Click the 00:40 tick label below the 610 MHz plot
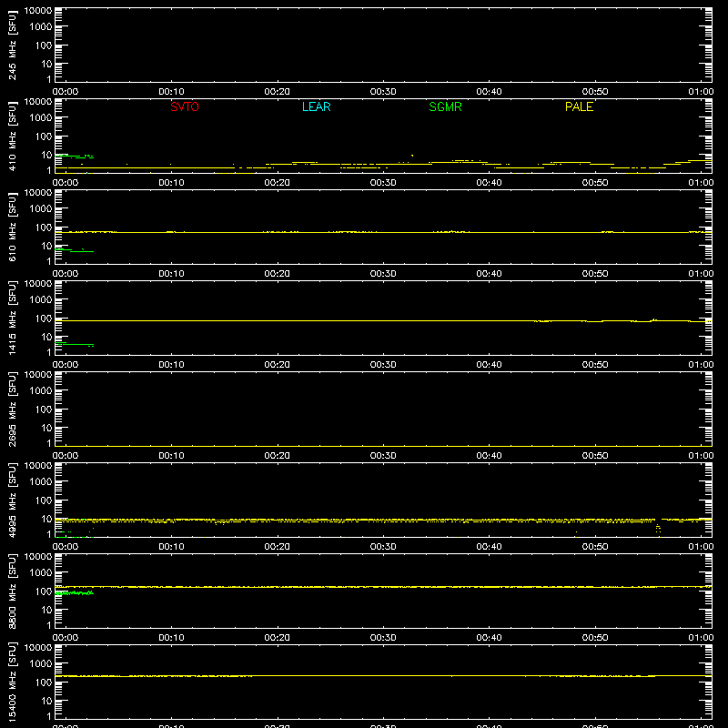Screen dimensions: 728x728 (489, 274)
